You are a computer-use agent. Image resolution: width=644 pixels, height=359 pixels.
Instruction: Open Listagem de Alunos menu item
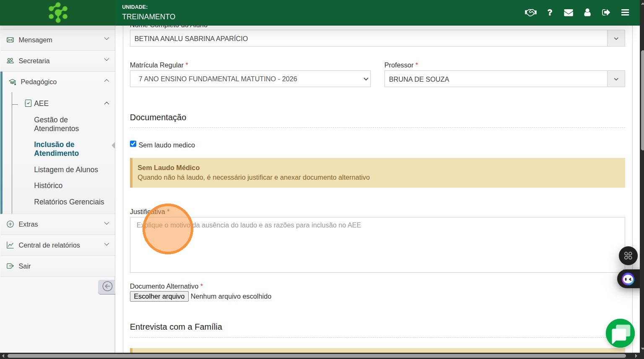tap(66, 170)
